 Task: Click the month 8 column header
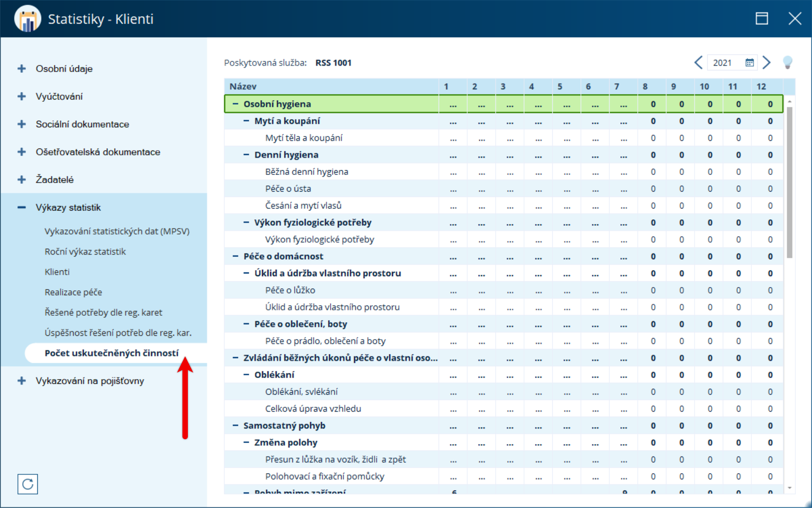[x=651, y=87]
